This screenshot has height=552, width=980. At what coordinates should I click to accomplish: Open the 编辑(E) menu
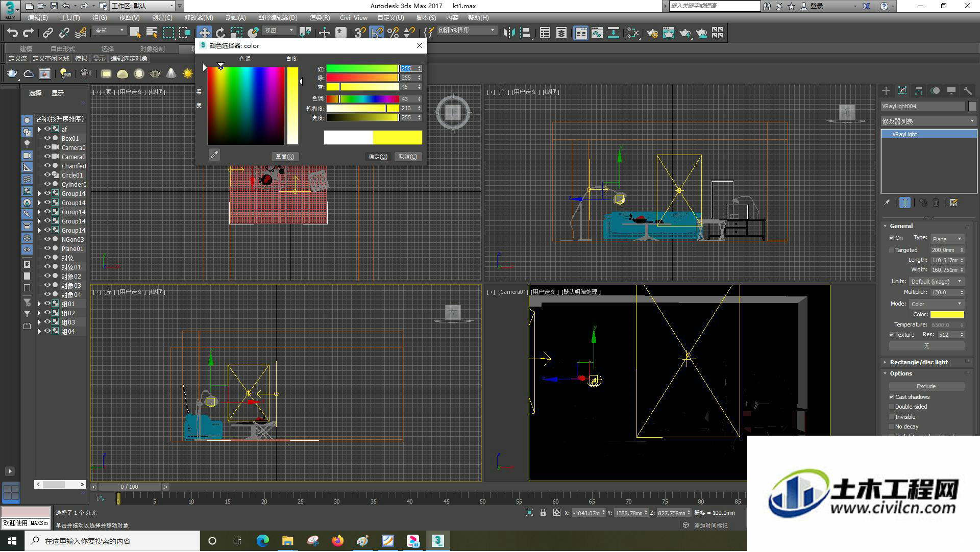[x=38, y=18]
